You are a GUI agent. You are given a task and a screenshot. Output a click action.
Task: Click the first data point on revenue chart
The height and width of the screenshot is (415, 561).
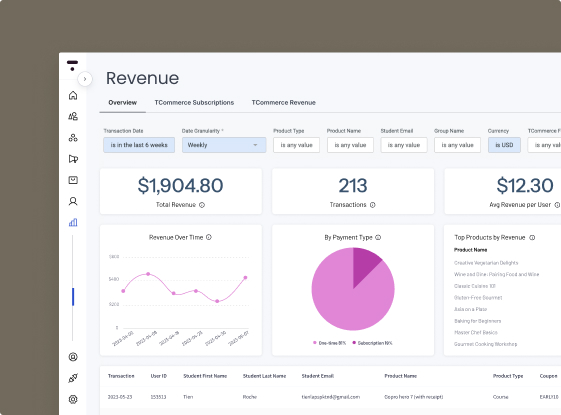pos(123,291)
